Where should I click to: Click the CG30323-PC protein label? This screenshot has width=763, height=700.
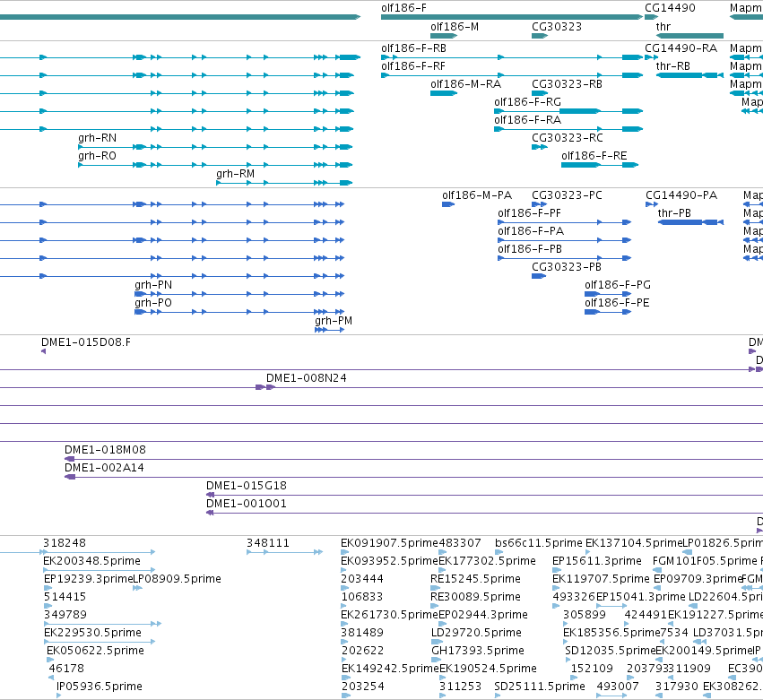(x=567, y=195)
